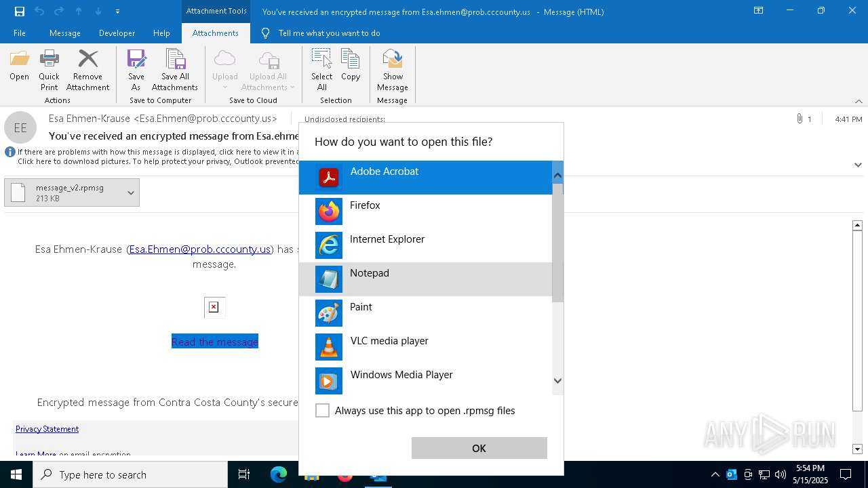Confirm the dialog with OK
This screenshot has height=488, width=868.
(x=479, y=448)
